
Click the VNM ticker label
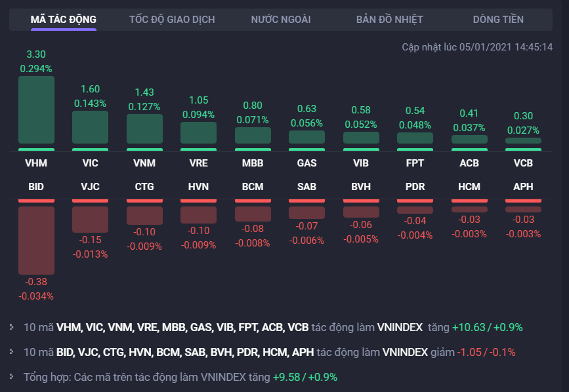point(144,162)
